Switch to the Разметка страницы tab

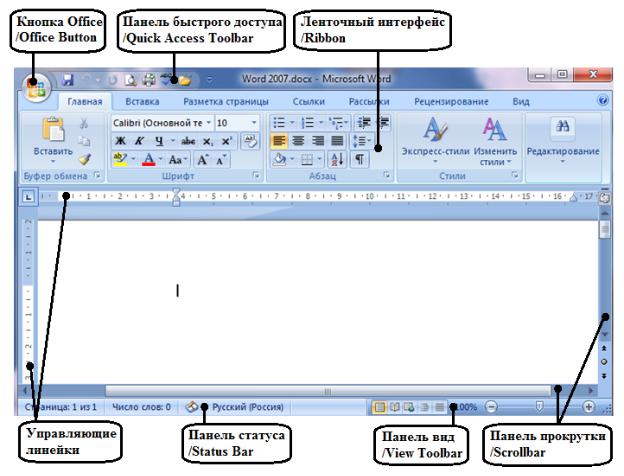tap(226, 101)
